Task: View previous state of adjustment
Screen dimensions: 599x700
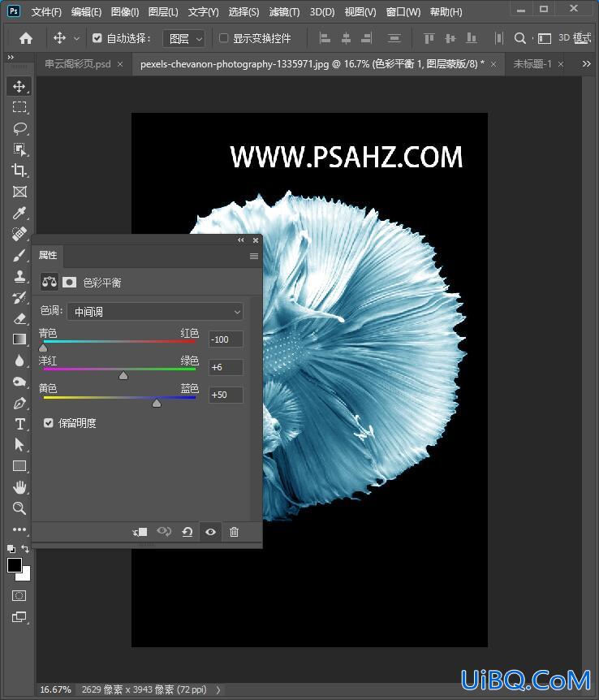Action: (x=164, y=532)
